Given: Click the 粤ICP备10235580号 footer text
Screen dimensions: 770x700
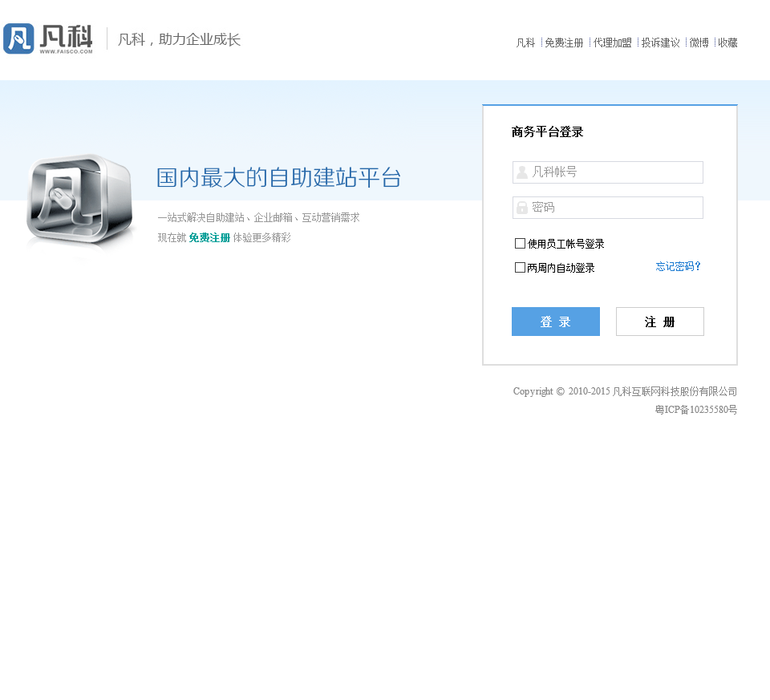Looking at the screenshot, I should tap(696, 410).
